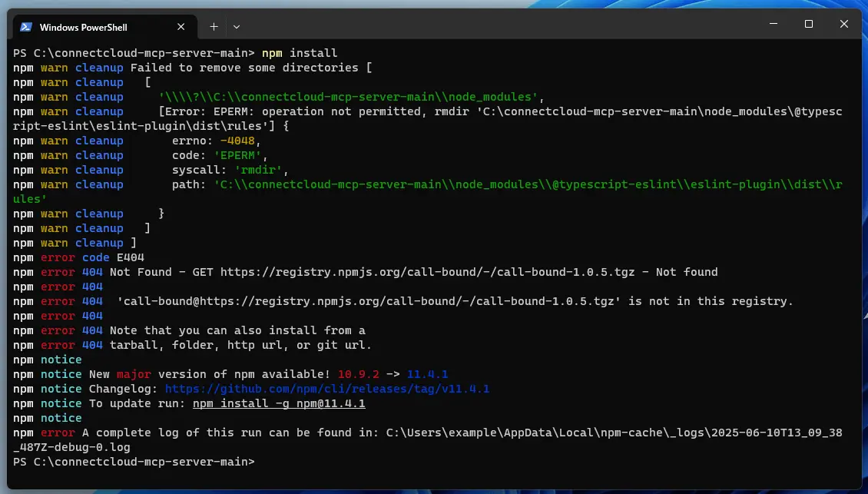This screenshot has width=868, height=494.
Task: Open the tab selection dropdown chevron
Action: (237, 26)
